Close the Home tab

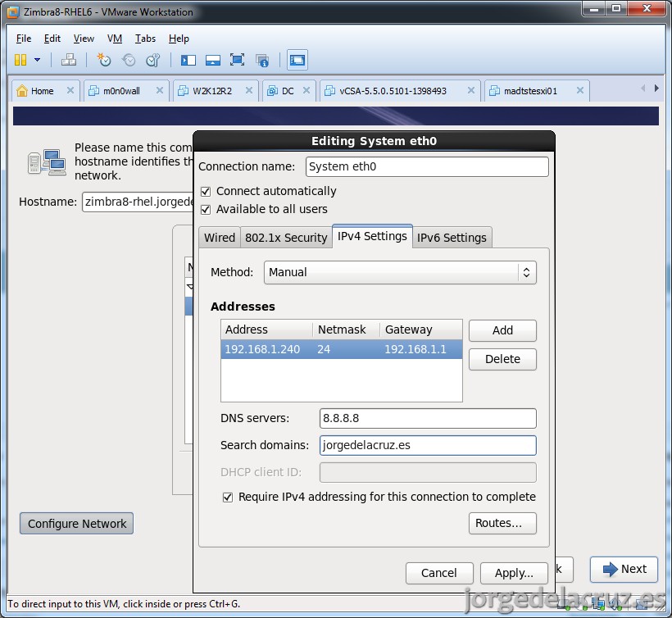[70, 90]
